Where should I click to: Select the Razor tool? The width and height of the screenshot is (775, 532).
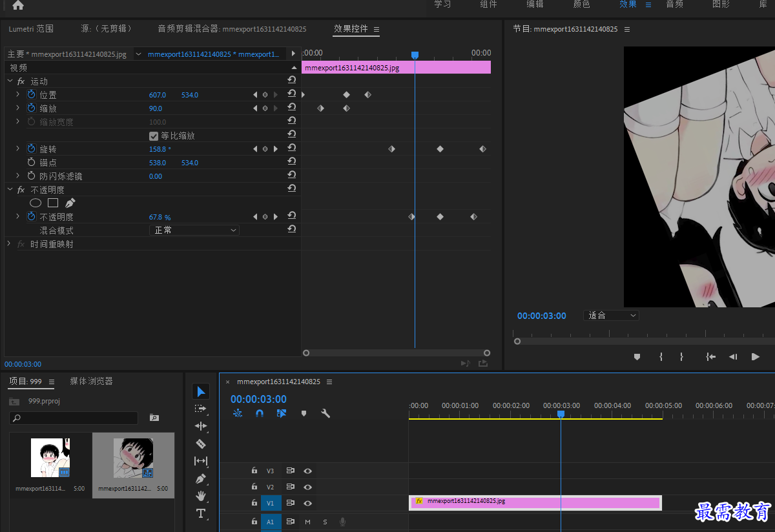click(201, 444)
